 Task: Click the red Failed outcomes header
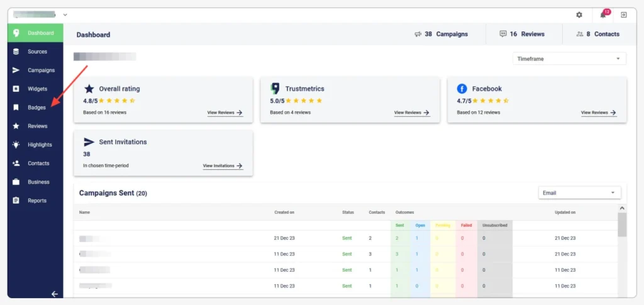tap(466, 225)
